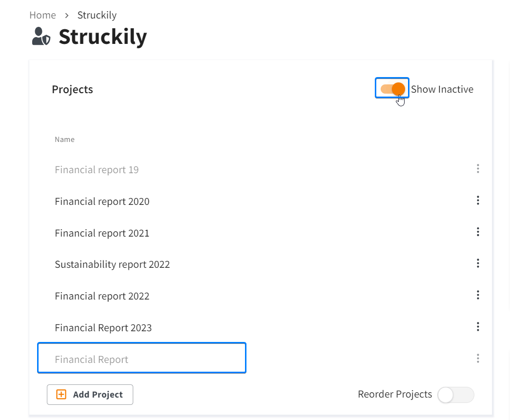Screen dimensions: 510x420
Task: Open three-dot menu for Financial report 2020
Action: [x=478, y=200]
